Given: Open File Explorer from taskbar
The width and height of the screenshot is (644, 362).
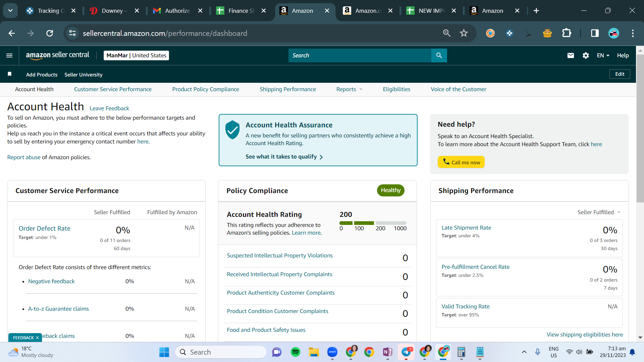Looking at the screenshot, I should (314, 352).
